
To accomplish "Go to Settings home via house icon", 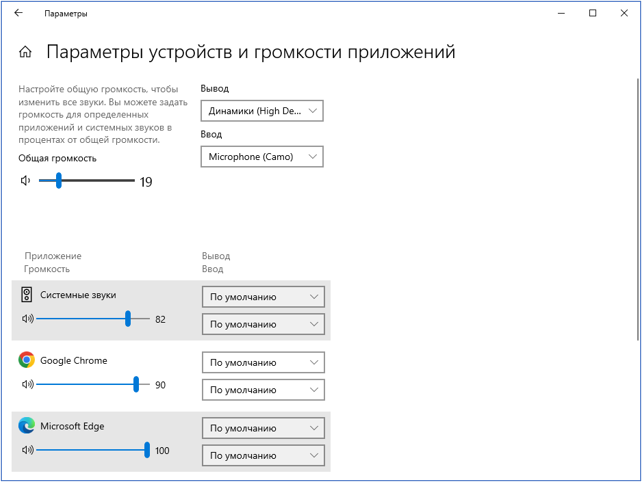I will (x=26, y=52).
